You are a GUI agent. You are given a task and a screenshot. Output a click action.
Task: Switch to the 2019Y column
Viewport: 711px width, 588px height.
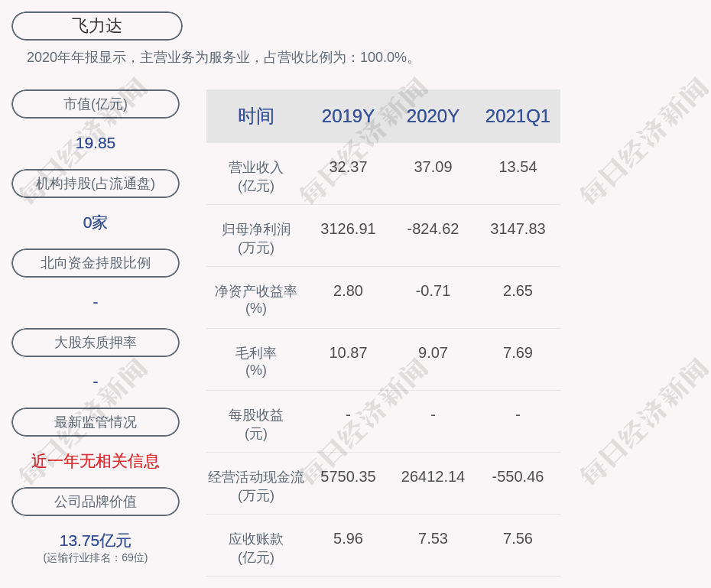[348, 115]
